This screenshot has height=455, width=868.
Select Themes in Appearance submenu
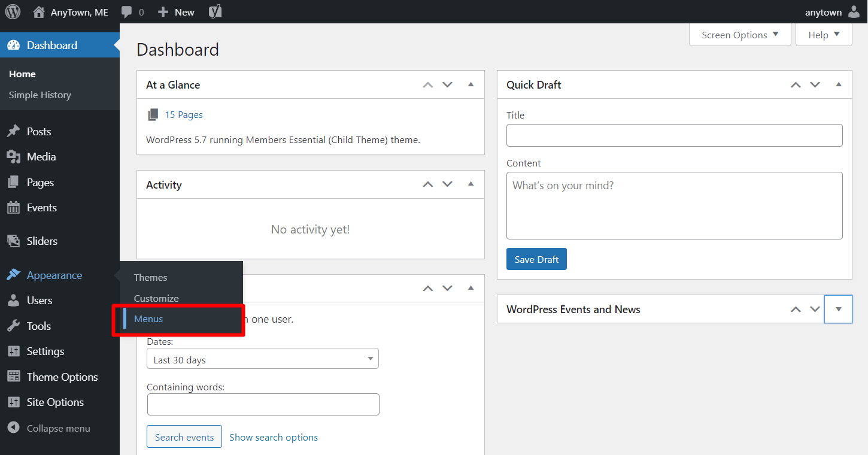tap(150, 278)
